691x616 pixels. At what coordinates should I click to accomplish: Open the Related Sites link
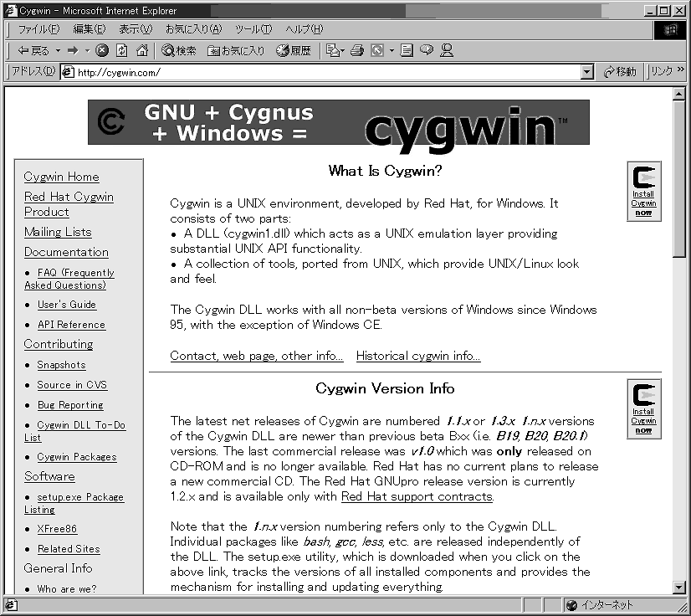[x=69, y=549]
